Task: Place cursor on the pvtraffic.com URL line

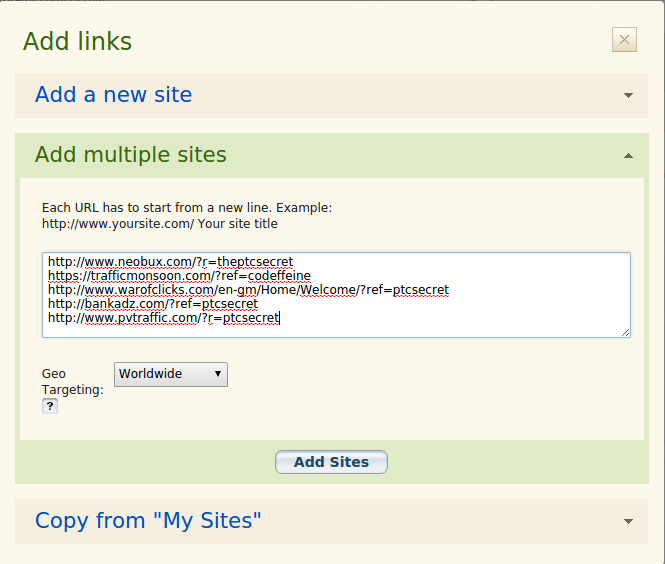Action: pyautogui.click(x=164, y=318)
